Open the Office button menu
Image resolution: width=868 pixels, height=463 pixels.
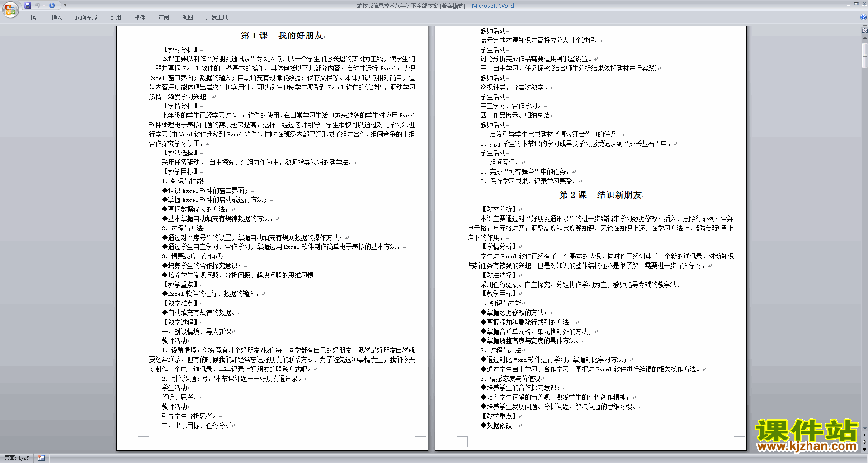tap(10, 9)
